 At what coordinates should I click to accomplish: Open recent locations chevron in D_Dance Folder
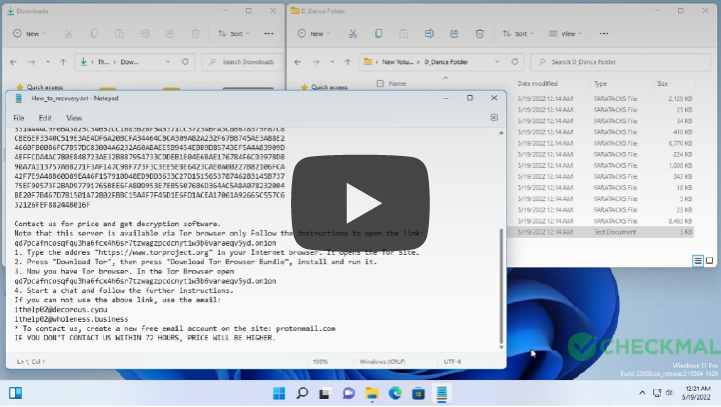tap(332, 62)
